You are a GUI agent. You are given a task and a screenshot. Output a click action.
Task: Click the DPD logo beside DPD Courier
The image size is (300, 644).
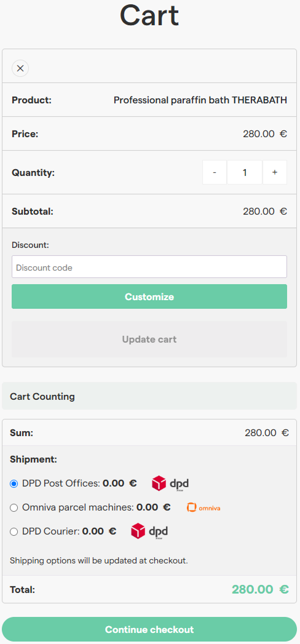pos(149,531)
